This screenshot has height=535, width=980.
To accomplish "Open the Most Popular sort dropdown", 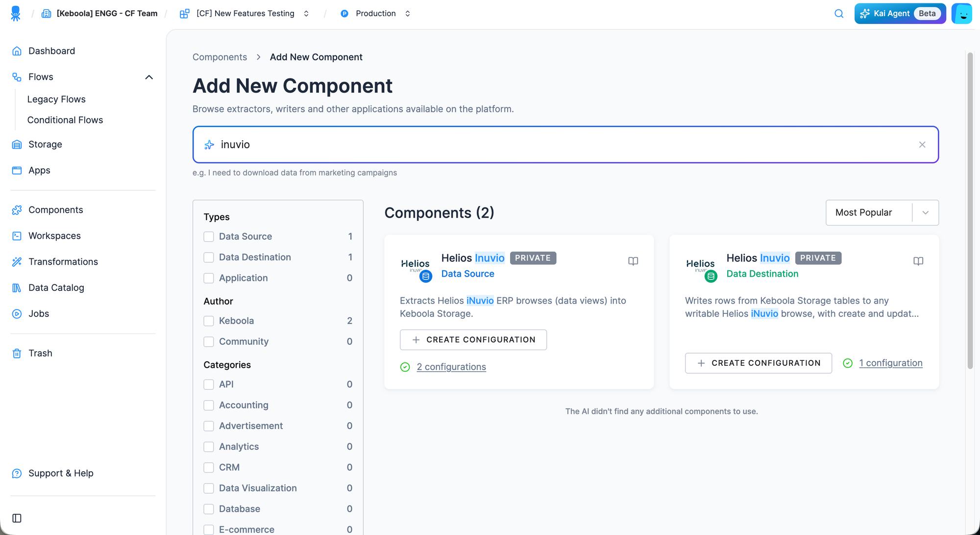I will click(882, 213).
